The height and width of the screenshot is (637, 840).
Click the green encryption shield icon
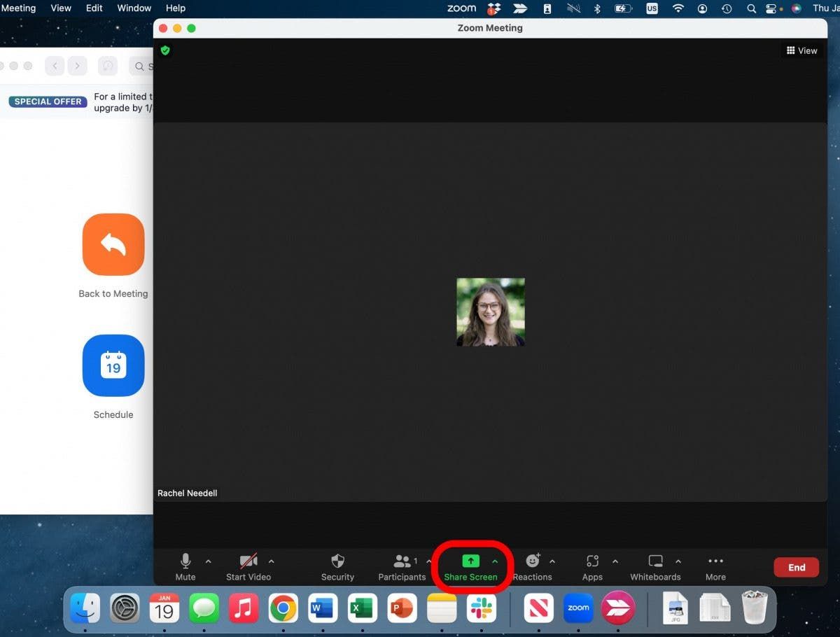click(x=165, y=50)
